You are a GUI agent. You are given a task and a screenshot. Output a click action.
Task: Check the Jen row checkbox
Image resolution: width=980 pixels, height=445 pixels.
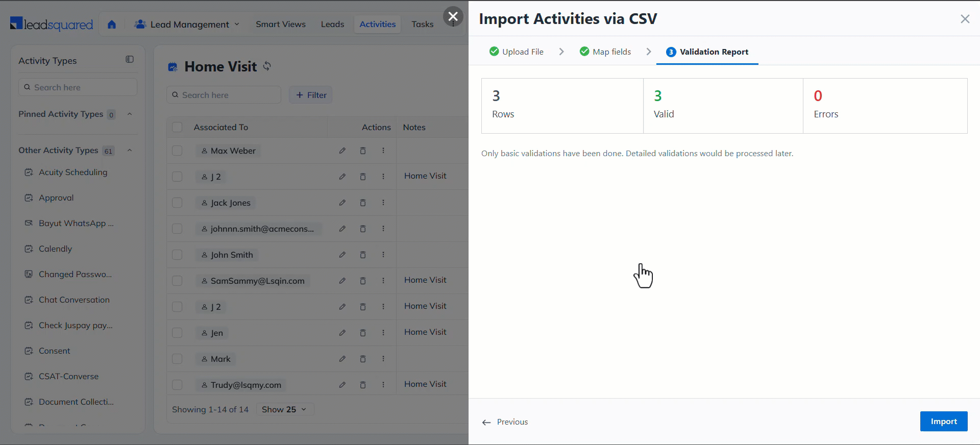[177, 333]
